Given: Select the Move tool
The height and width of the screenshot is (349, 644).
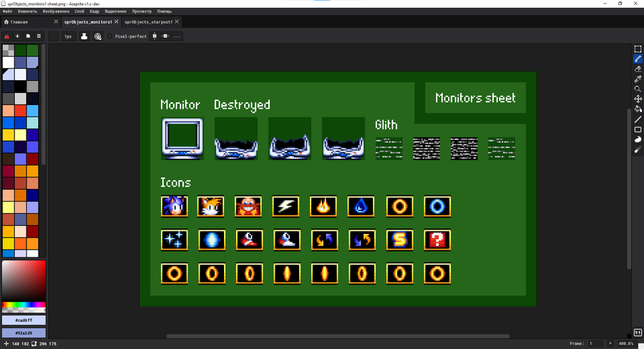Looking at the screenshot, I should (x=638, y=99).
